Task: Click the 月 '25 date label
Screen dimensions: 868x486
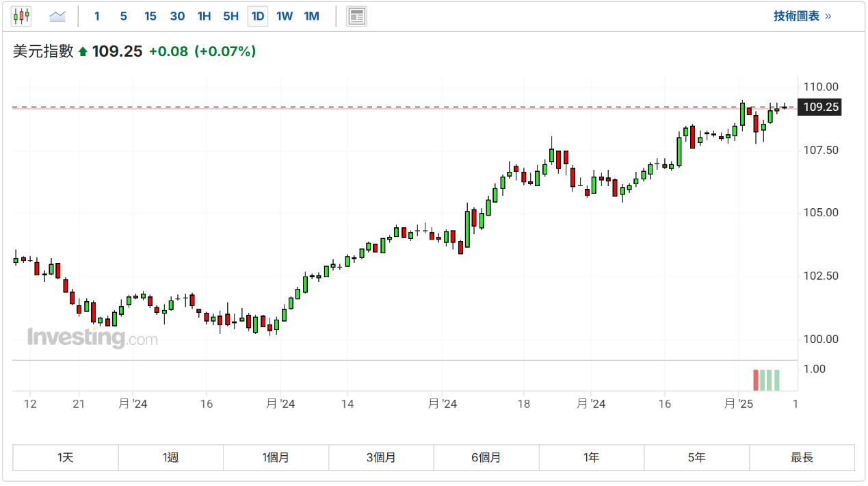Action: tap(739, 404)
